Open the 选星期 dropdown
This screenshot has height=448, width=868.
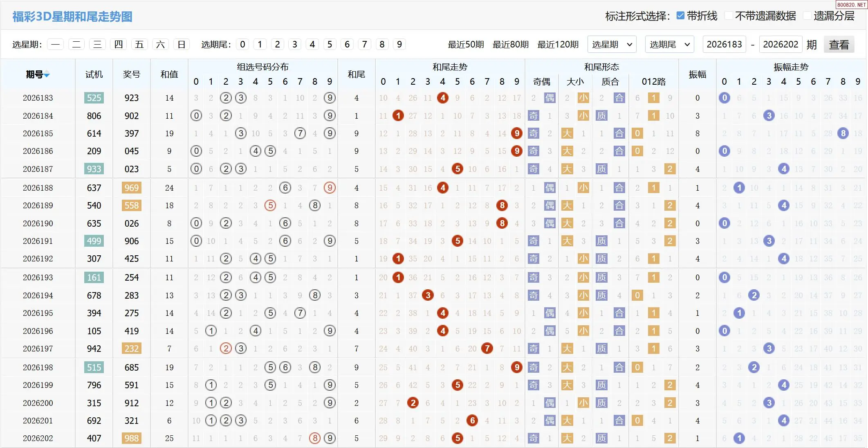pyautogui.click(x=612, y=44)
